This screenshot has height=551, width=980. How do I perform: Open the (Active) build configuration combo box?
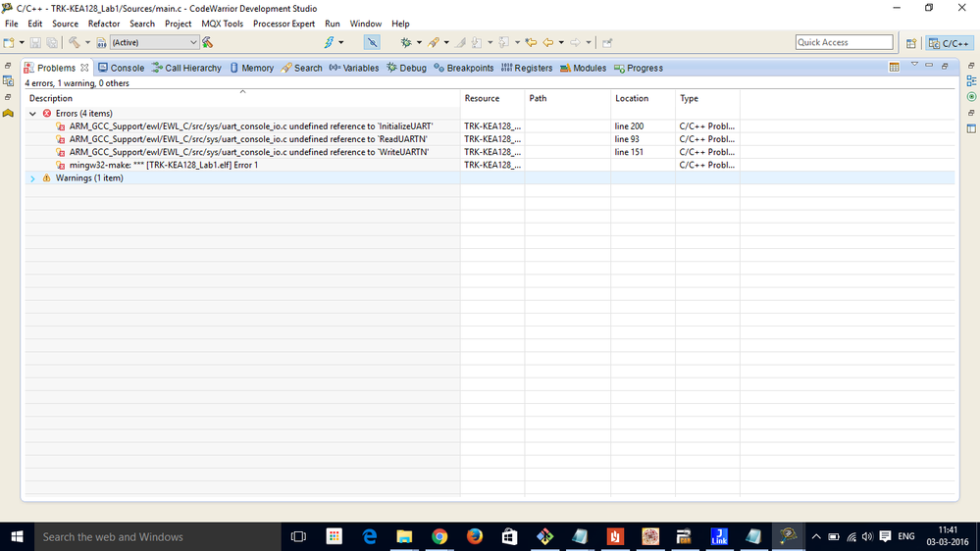point(154,42)
